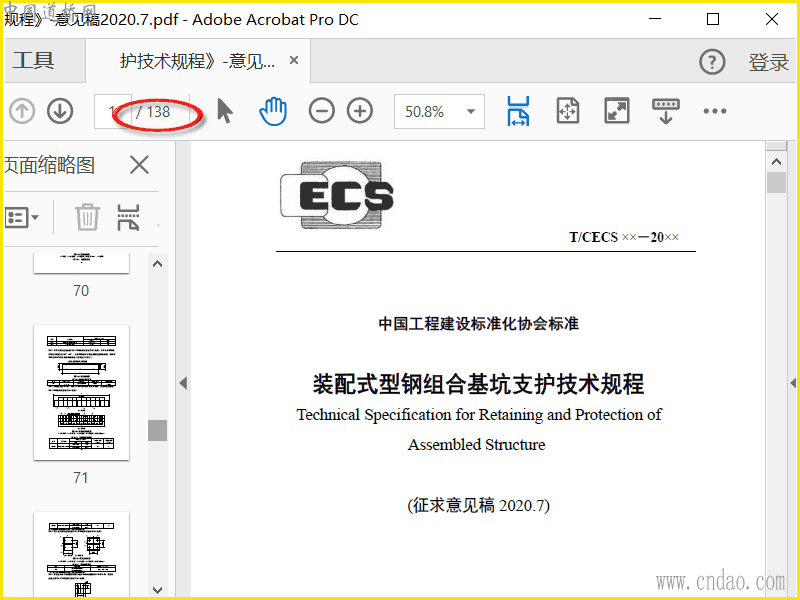The width and height of the screenshot is (800, 600).
Task: Open thumbnail options dropdown menu
Action: (22, 218)
